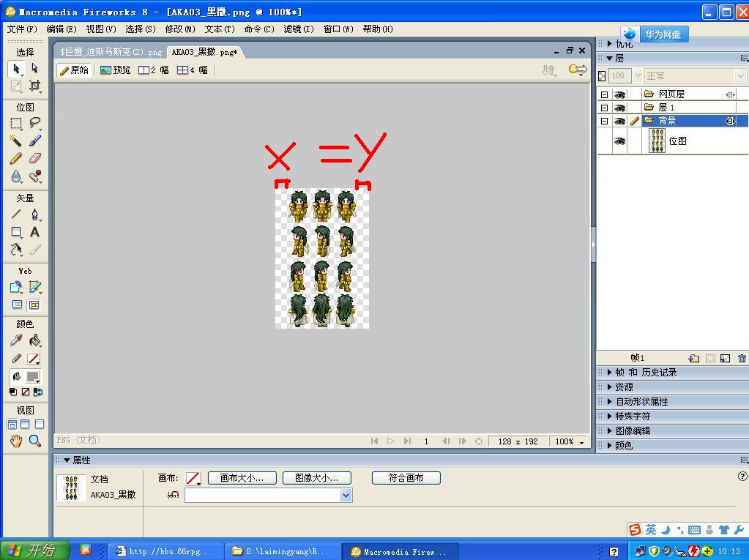Screen dimensions: 749x560
Task: Pick the Eyedropper tool
Action: [16, 340]
